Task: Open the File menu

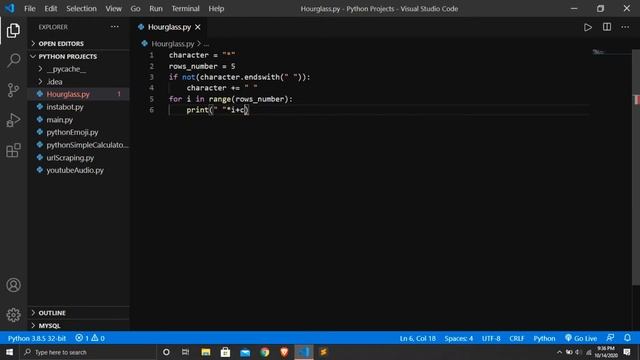Action: click(x=30, y=9)
